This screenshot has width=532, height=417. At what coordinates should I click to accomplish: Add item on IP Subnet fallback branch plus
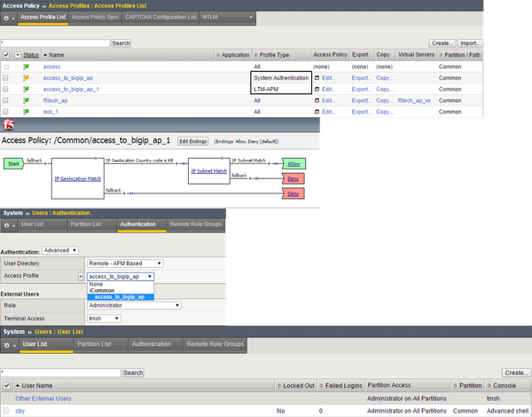click(x=250, y=178)
